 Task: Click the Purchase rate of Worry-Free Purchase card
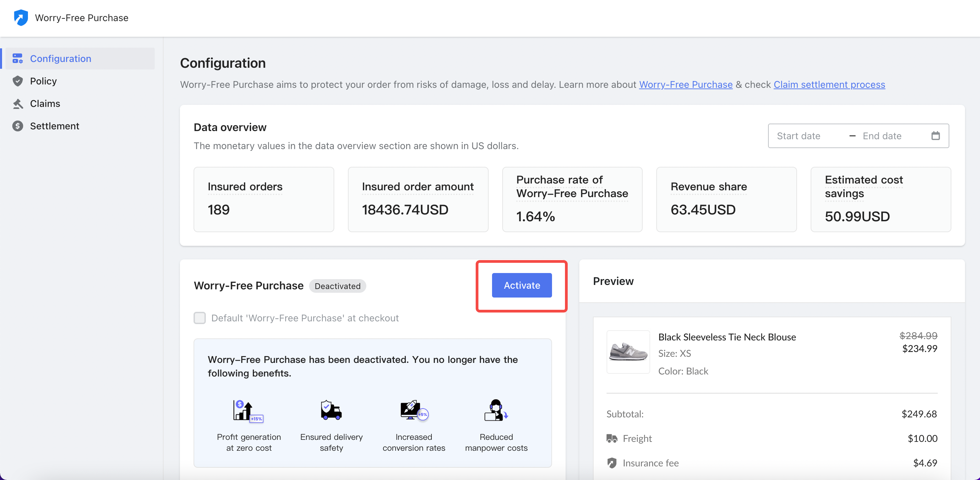tap(572, 199)
